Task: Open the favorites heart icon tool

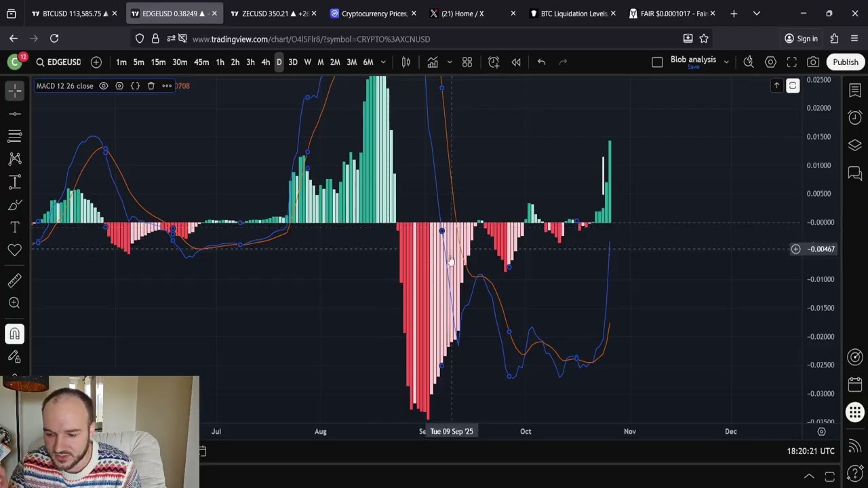Action: [x=15, y=250]
